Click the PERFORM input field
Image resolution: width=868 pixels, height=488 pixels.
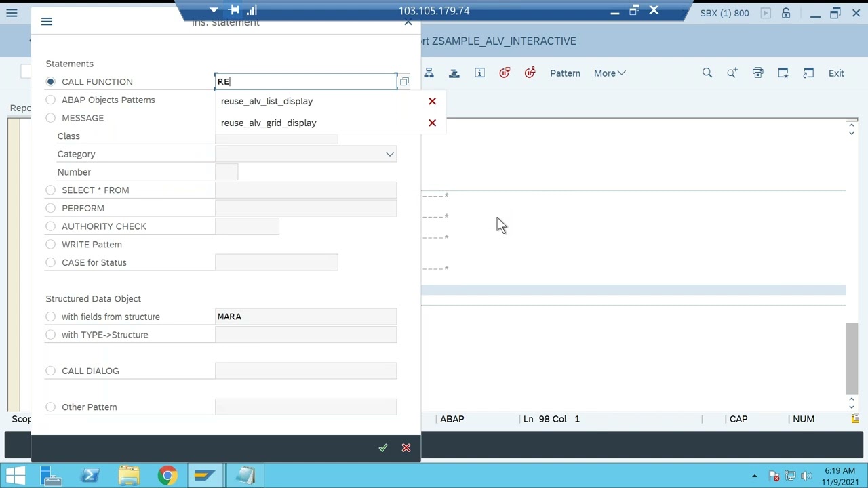click(x=306, y=208)
